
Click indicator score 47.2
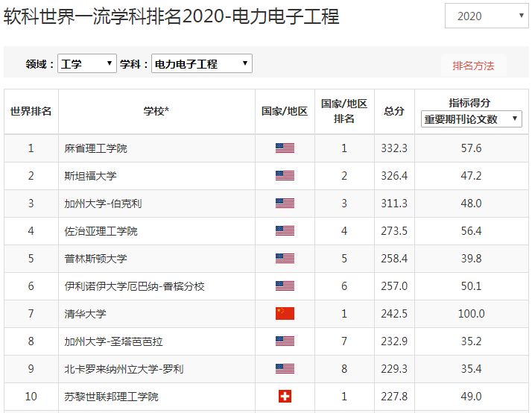(471, 176)
